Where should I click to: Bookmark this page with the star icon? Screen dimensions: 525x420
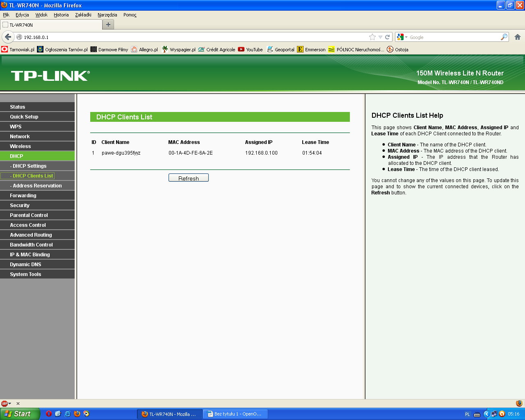tap(372, 37)
